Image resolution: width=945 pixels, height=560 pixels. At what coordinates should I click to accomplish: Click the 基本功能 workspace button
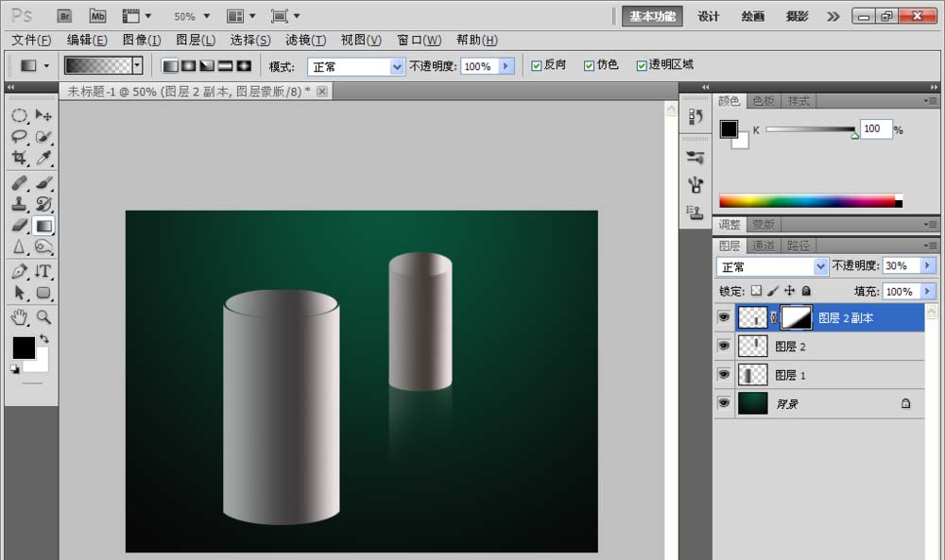point(652,16)
